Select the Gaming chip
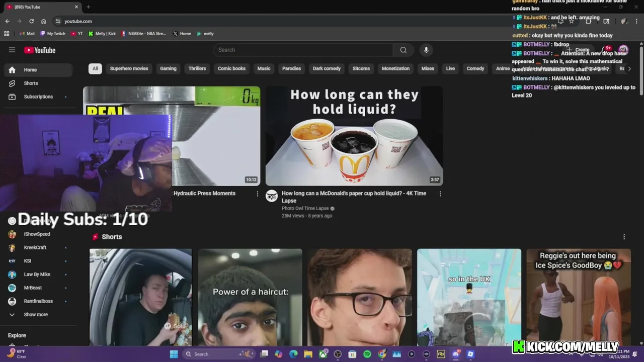The width and height of the screenshot is (644, 362). [168, 68]
